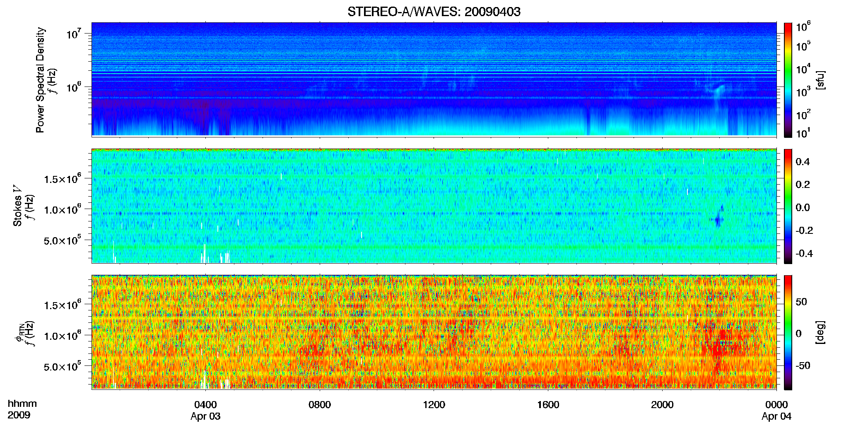This screenshot has width=868, height=447.
Task: Click the 0400 Apr 03 time tick label
Action: pyautogui.click(x=205, y=410)
